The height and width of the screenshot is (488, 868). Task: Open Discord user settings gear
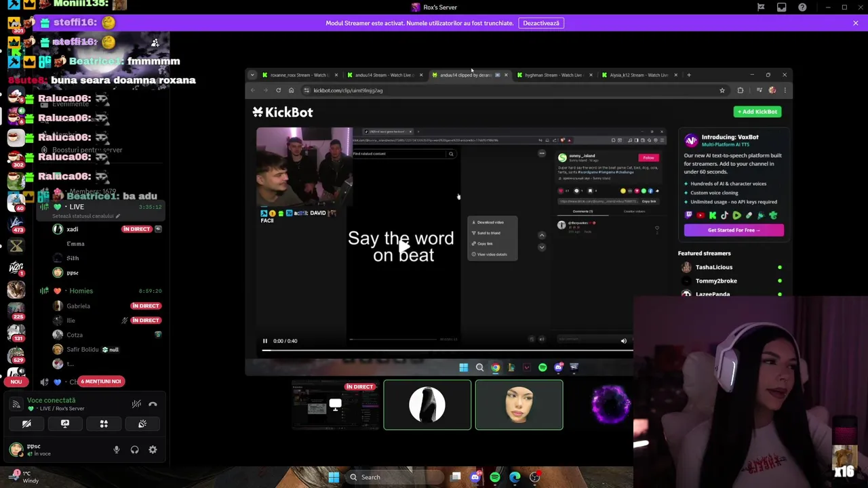coord(153,450)
